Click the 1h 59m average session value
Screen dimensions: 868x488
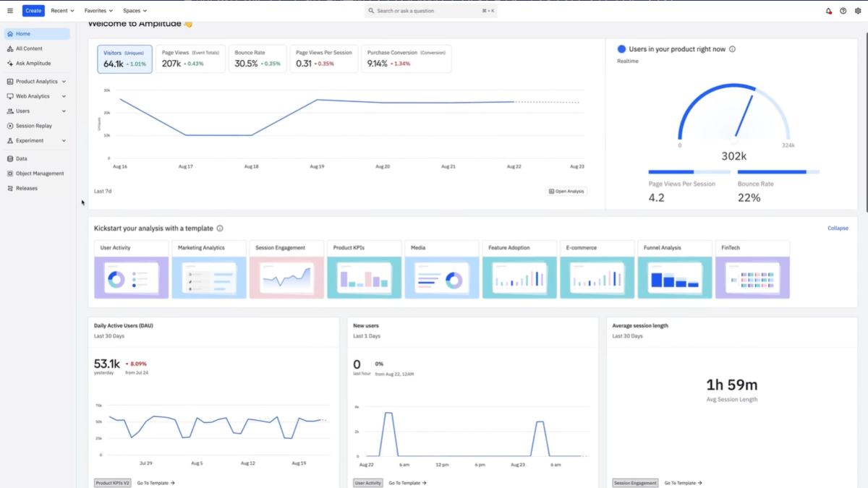click(x=732, y=385)
